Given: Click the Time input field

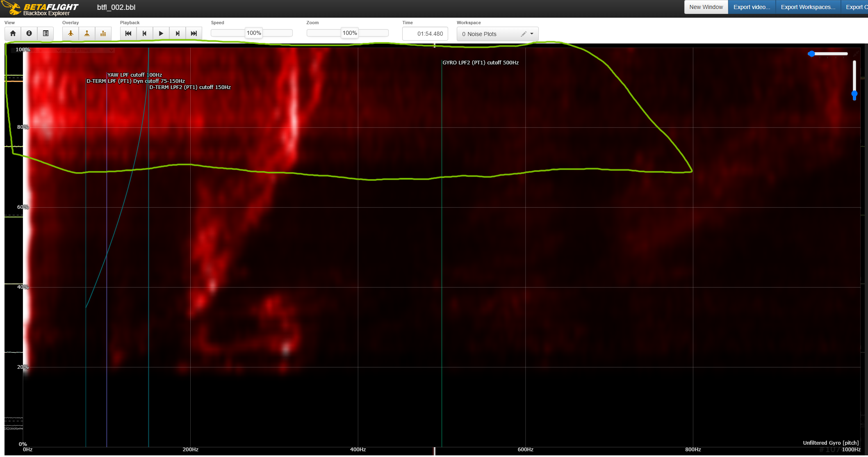Looking at the screenshot, I should [425, 34].
